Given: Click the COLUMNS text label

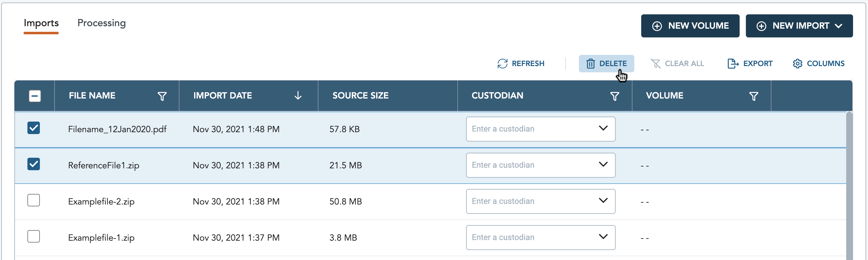Looking at the screenshot, I should 826,63.
